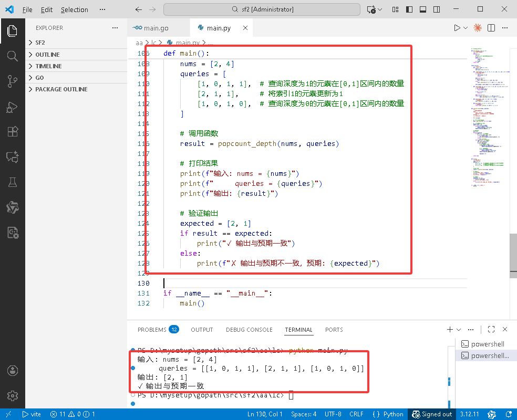Open terminal panel more actions ellipsis

(471, 329)
